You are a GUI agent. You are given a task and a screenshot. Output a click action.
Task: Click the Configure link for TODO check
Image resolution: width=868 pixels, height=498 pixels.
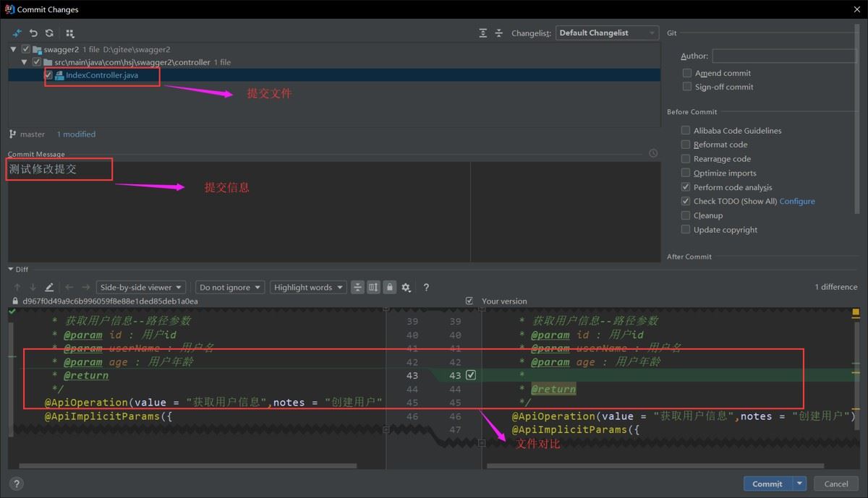pos(797,202)
